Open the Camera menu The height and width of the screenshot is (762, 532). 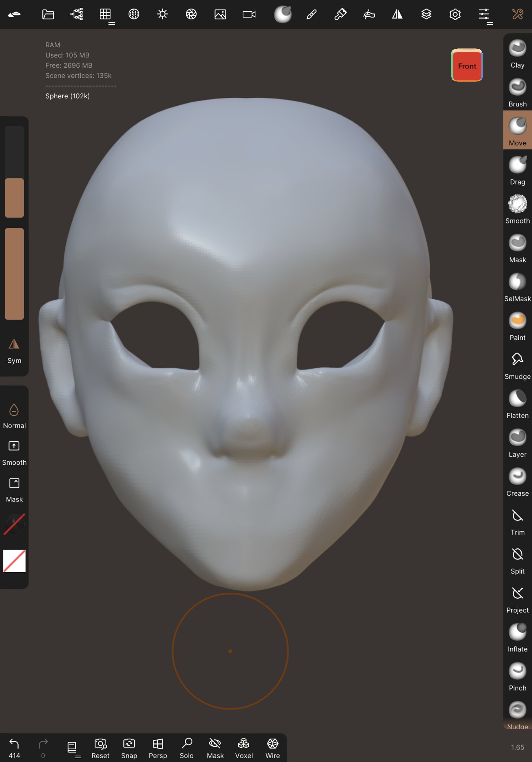coord(249,15)
